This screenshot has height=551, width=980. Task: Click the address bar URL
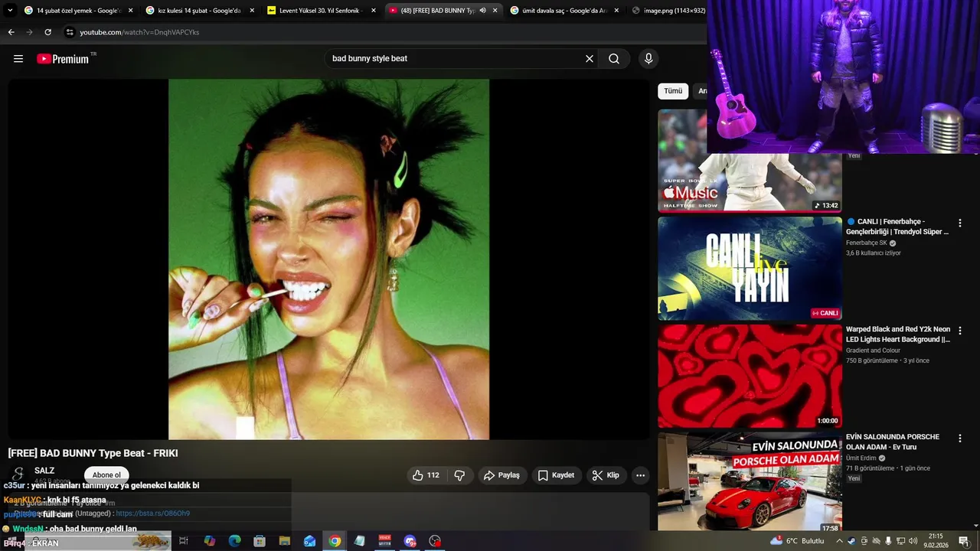139,32
